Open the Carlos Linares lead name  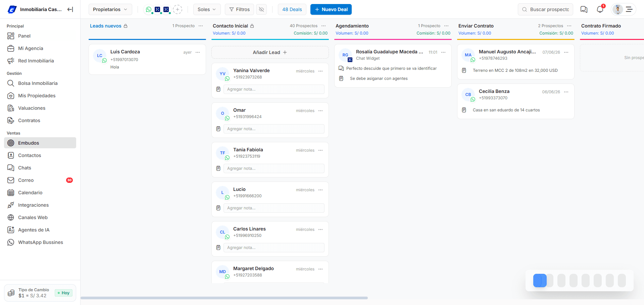click(x=249, y=229)
